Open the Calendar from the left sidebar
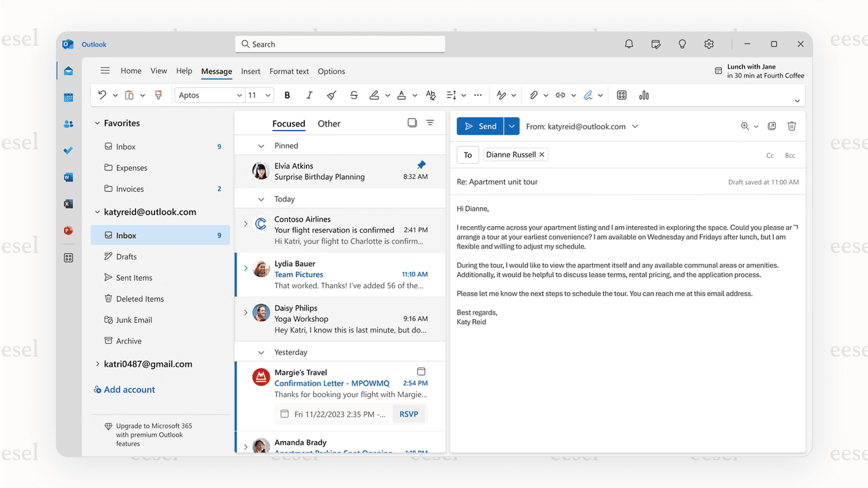 pyautogui.click(x=68, y=97)
